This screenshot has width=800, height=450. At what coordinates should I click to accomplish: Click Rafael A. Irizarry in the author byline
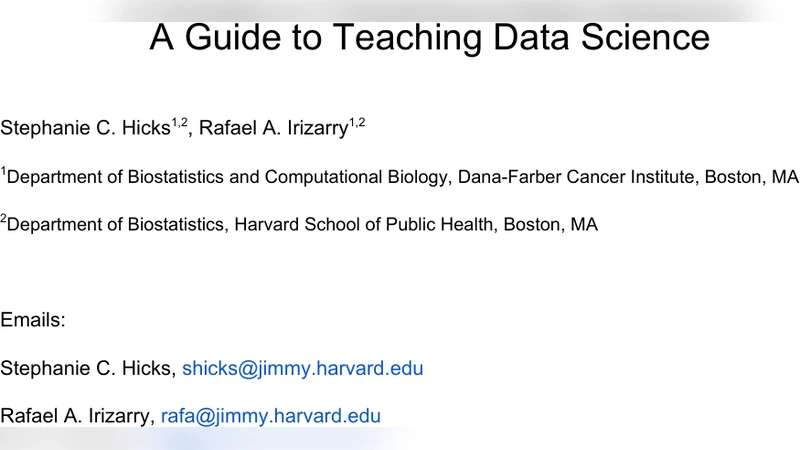[273, 128]
